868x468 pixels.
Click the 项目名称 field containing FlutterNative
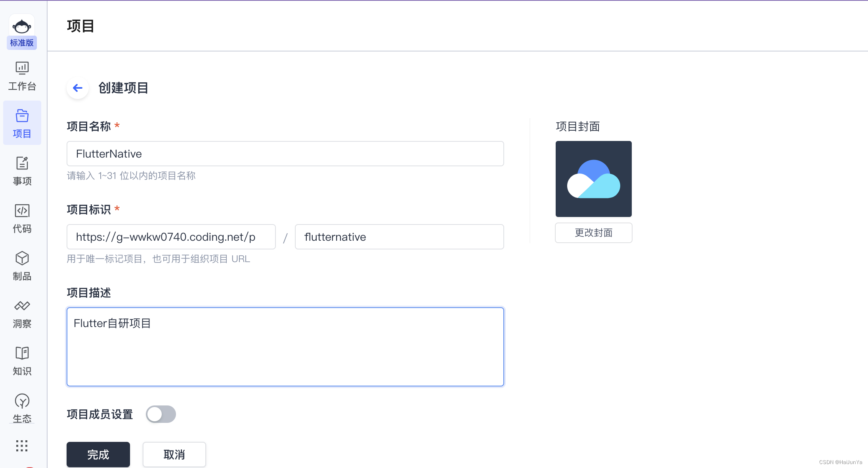285,154
